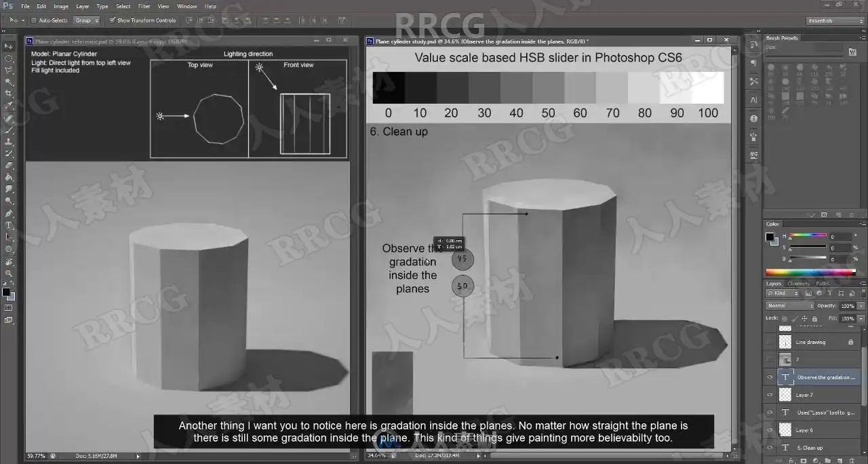Open the Image menu
868x464 pixels.
click(61, 6)
